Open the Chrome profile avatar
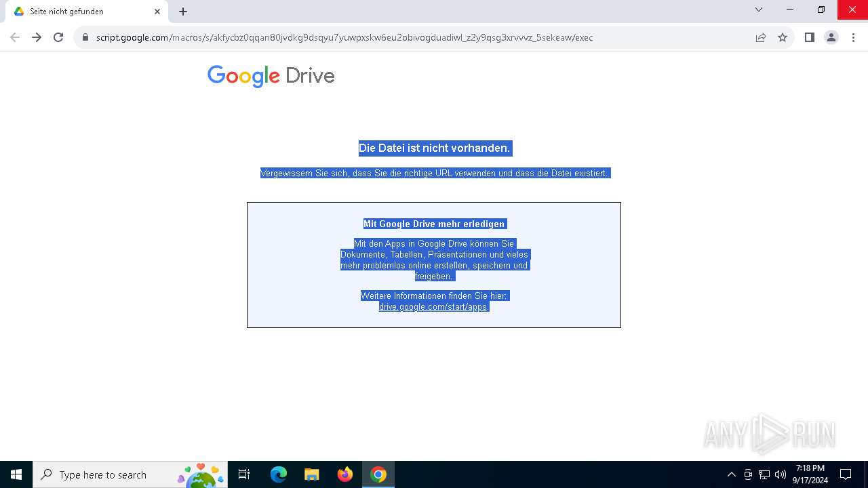The width and height of the screenshot is (868, 488). (x=831, y=37)
